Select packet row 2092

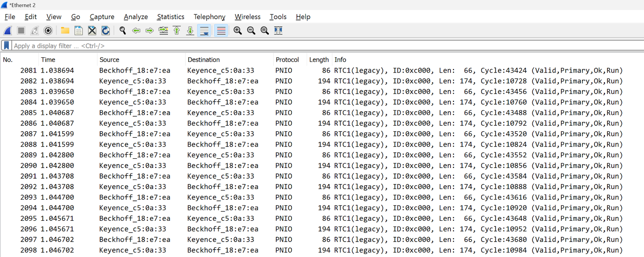pyautogui.click(x=322, y=187)
